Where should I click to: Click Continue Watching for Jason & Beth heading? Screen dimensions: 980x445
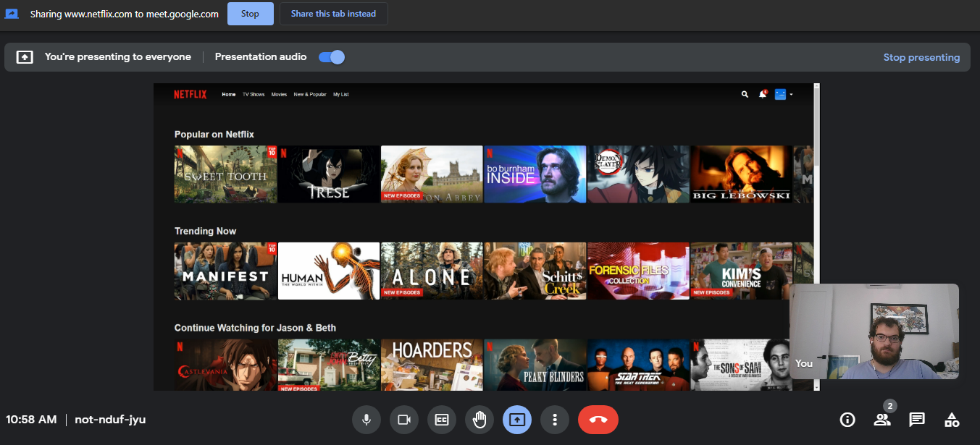pos(256,329)
